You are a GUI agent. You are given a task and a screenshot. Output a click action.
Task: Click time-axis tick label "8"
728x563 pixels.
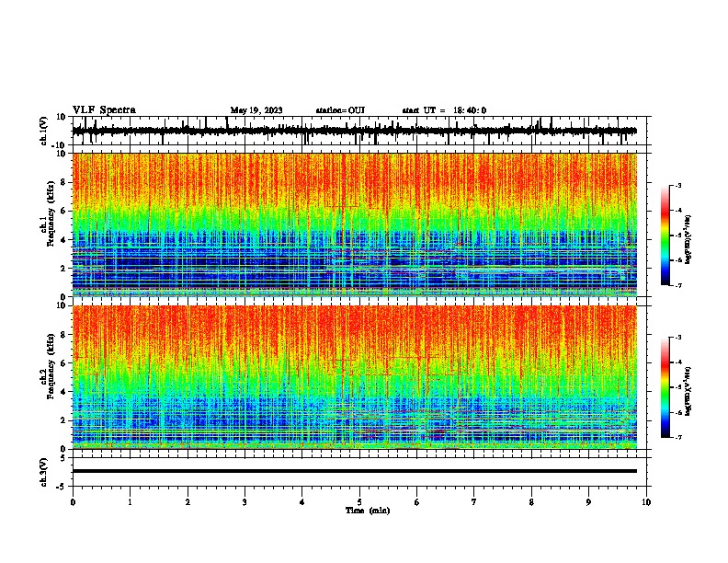(531, 502)
